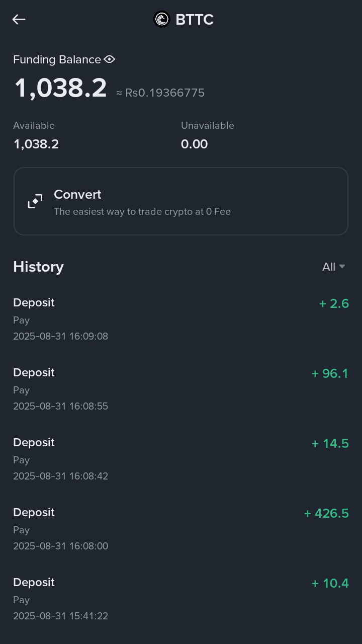Tap the Convert swap arrows icon

35,201
